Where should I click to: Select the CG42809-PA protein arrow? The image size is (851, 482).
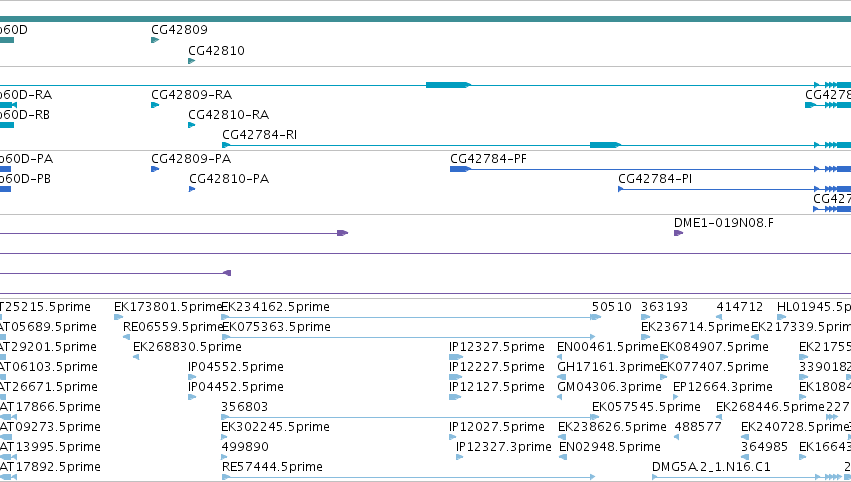[x=155, y=169]
